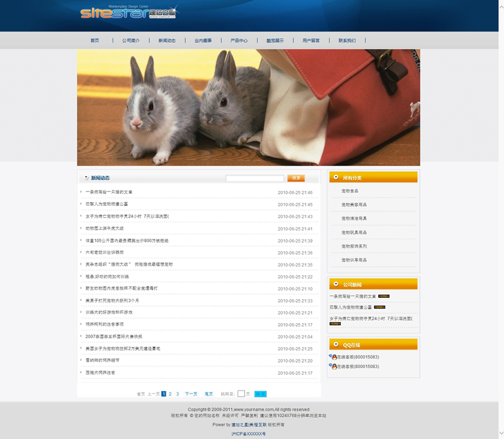Go to 联系我们 in the navigation bar

(x=346, y=40)
